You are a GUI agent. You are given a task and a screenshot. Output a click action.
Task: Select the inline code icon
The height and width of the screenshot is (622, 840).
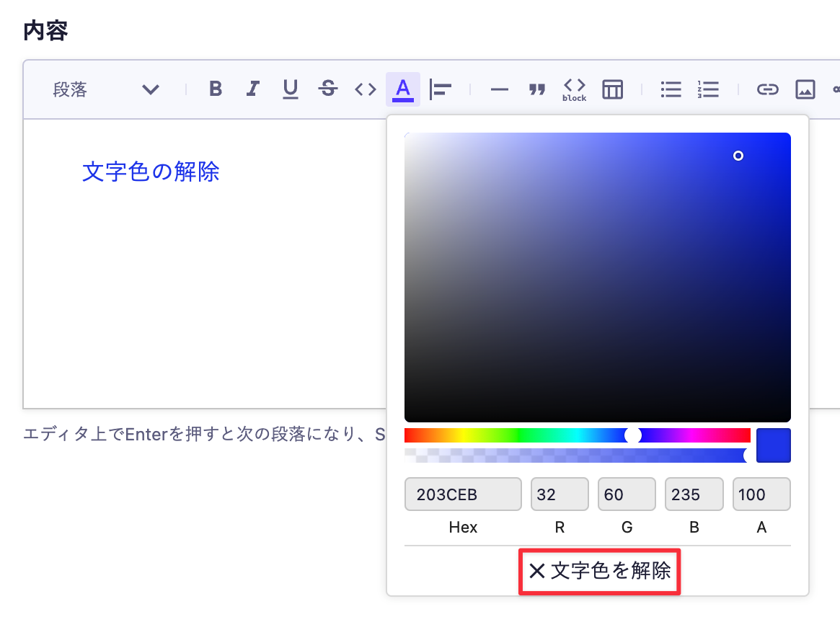click(x=365, y=89)
